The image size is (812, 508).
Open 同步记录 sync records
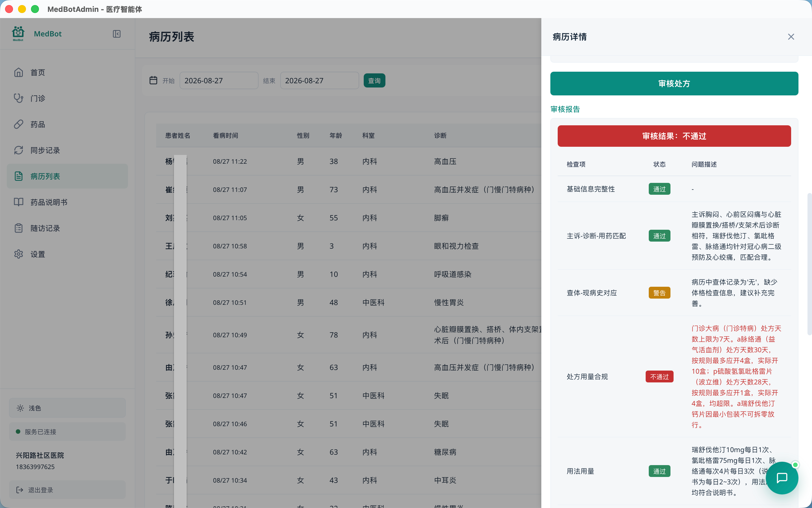click(x=67, y=150)
